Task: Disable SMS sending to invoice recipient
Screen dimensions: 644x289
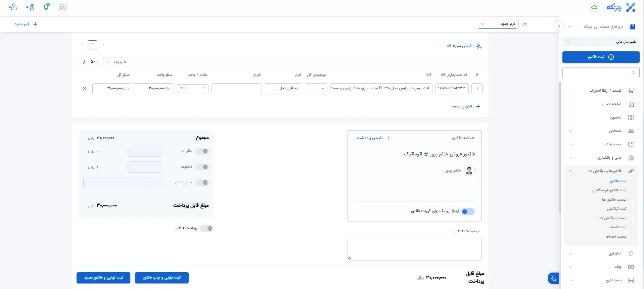Action: point(468,211)
